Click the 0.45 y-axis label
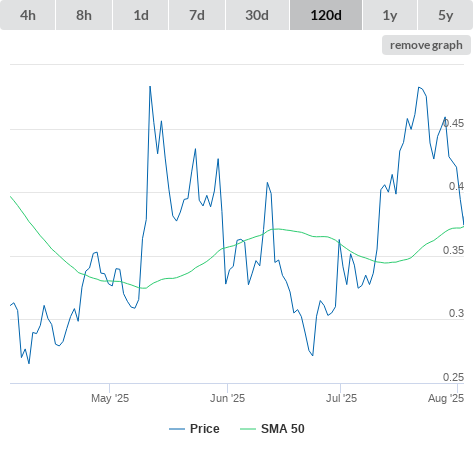474x455 pixels. coord(454,123)
